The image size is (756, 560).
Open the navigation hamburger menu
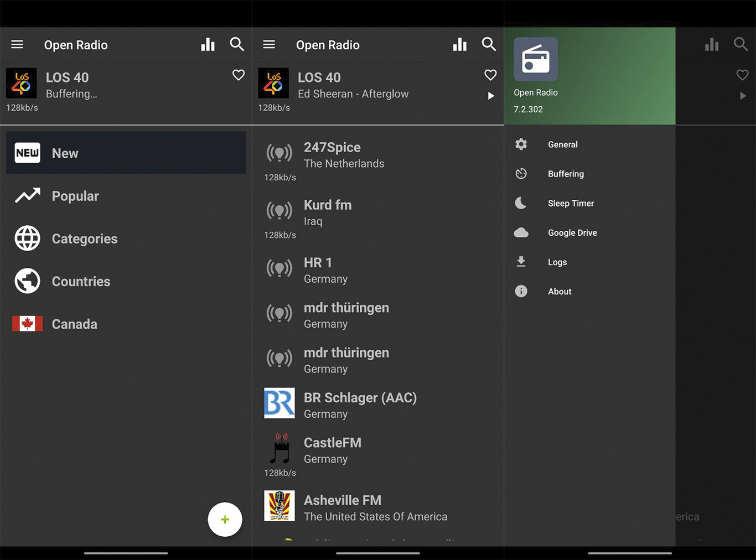pyautogui.click(x=17, y=45)
